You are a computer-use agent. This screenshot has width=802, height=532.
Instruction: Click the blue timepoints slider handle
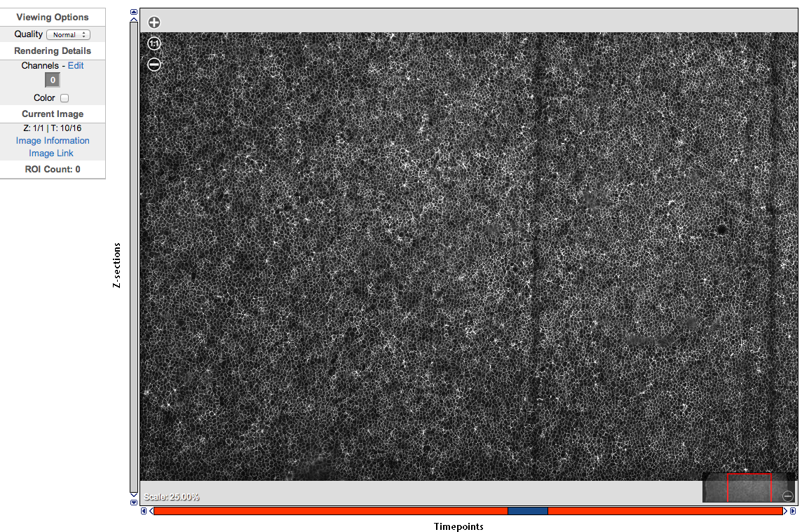pyautogui.click(x=527, y=511)
